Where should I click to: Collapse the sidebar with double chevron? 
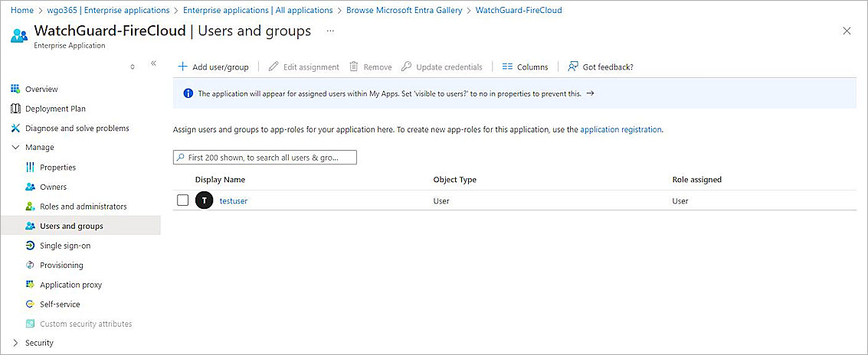coord(153,64)
